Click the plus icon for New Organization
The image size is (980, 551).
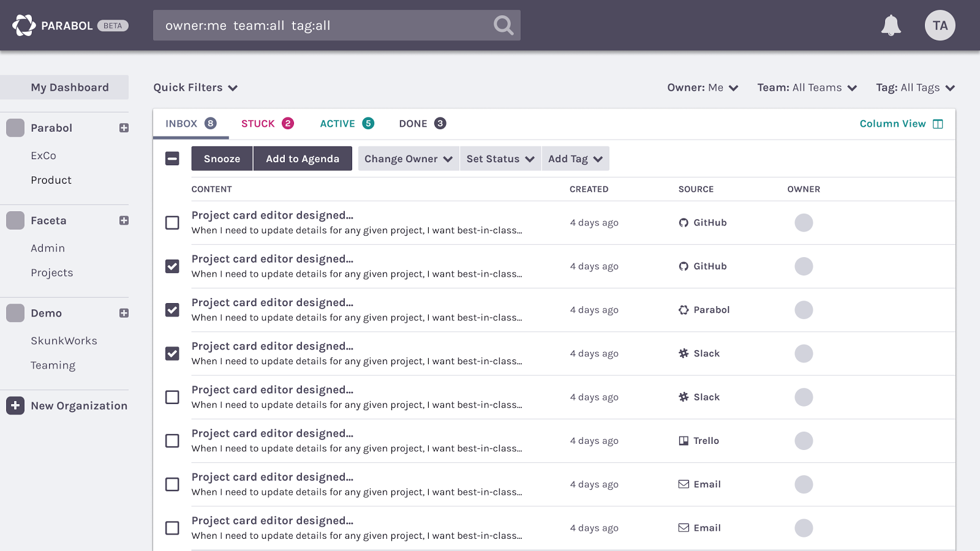pyautogui.click(x=15, y=405)
